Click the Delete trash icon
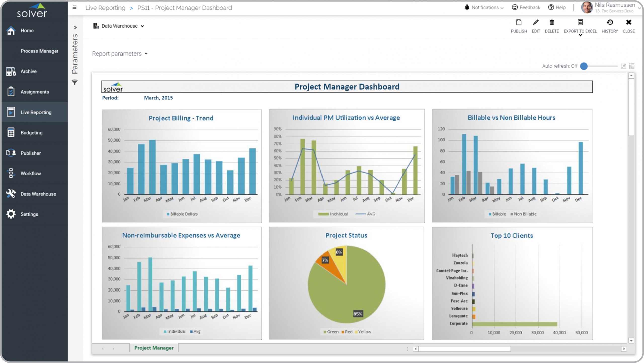The image size is (644, 363). point(551,23)
